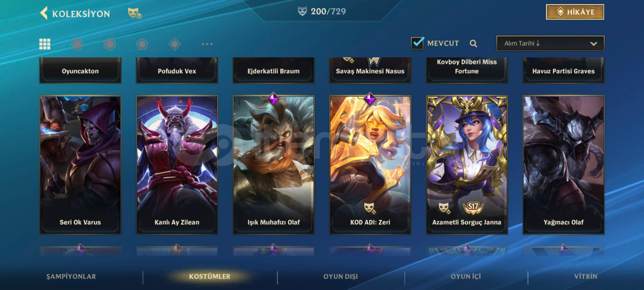Select the round gem rarity filter
This screenshot has height=290, width=644.
click(x=77, y=44)
